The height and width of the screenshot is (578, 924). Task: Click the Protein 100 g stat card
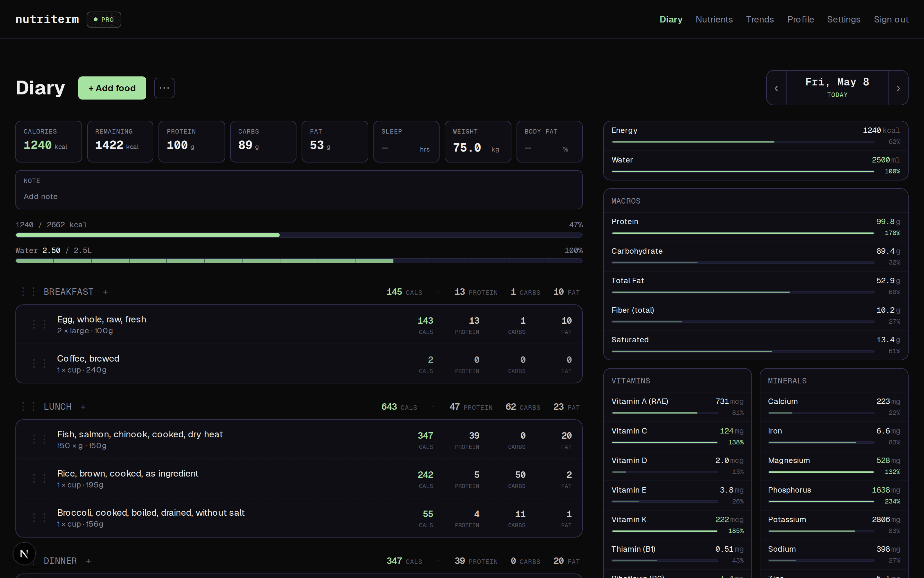(192, 142)
